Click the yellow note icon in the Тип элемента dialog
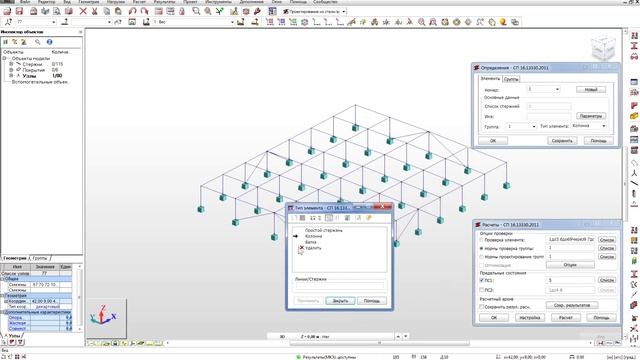The width and height of the screenshot is (640, 360). 369,218
